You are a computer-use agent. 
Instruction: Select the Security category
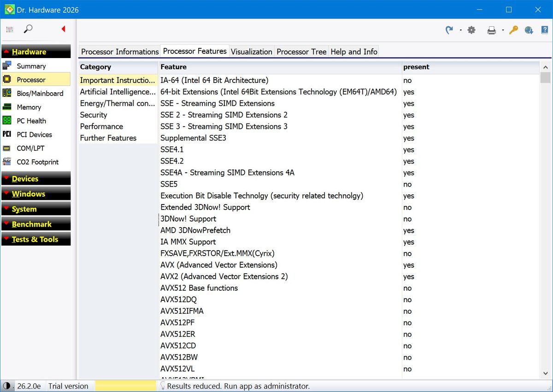pos(94,115)
